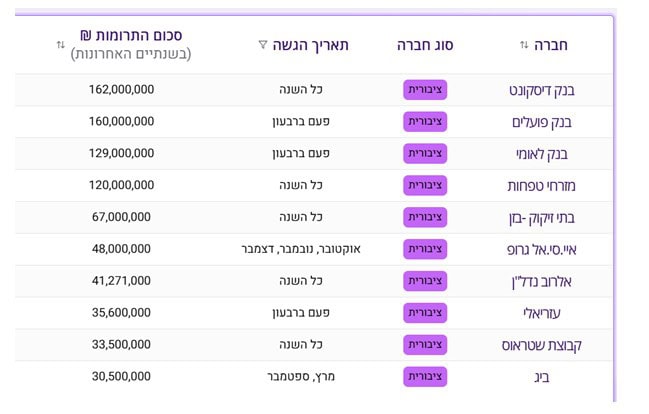Screen dimensions: 649x414
Task: Click the sort icon beside חברה header
Action: (x=524, y=45)
